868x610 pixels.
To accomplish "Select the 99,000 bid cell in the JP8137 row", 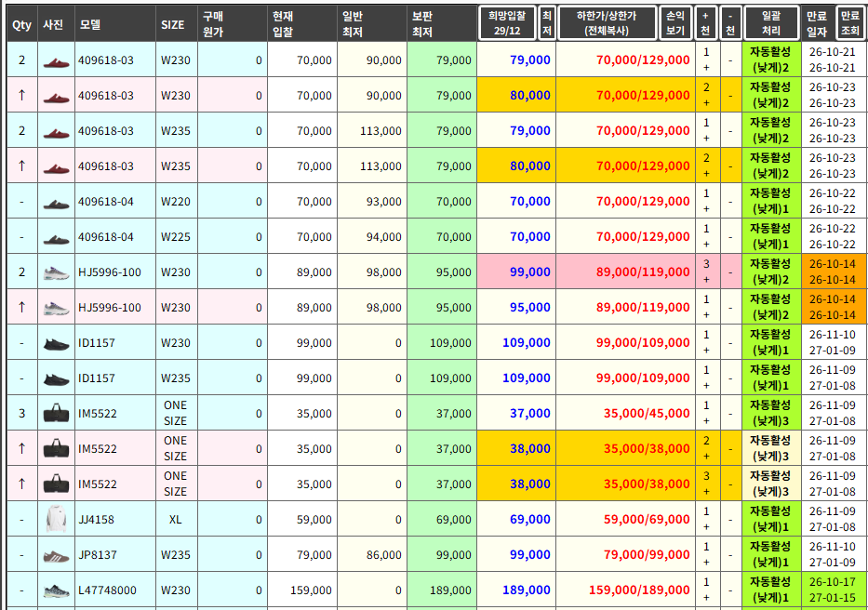I will (516, 554).
